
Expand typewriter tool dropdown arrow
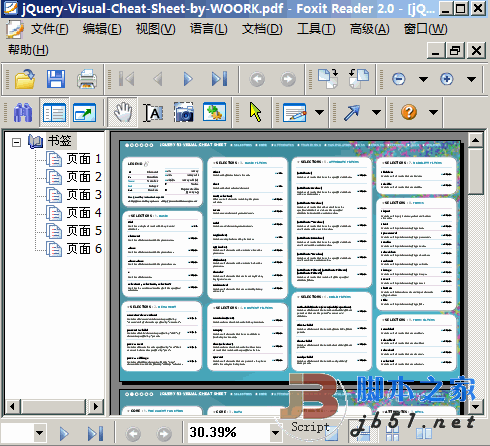coord(319,112)
